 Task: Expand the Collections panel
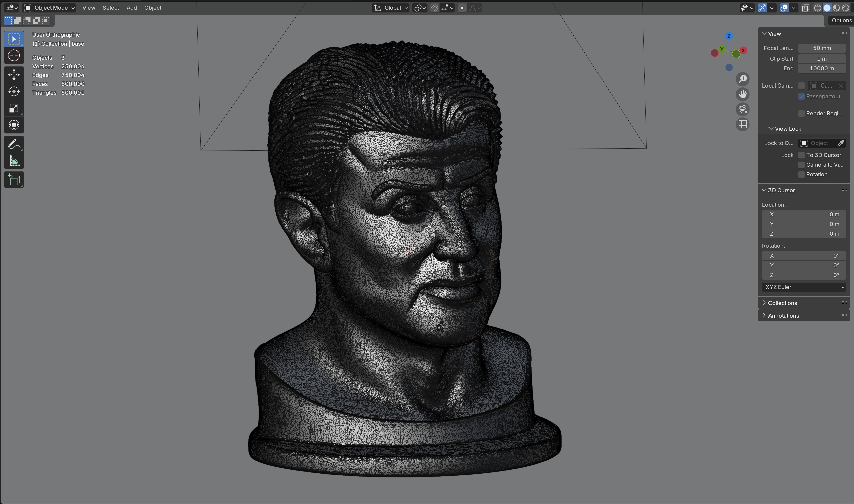[x=782, y=303]
